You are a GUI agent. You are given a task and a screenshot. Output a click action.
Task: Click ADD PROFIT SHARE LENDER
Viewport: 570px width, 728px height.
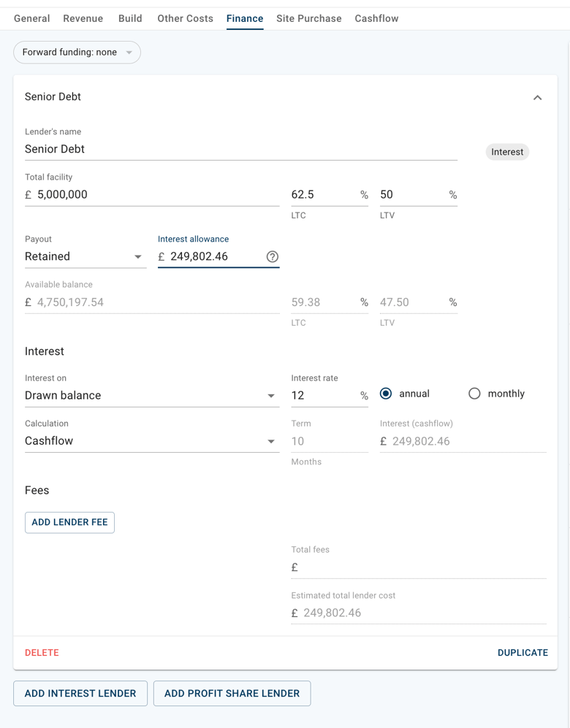232,693
